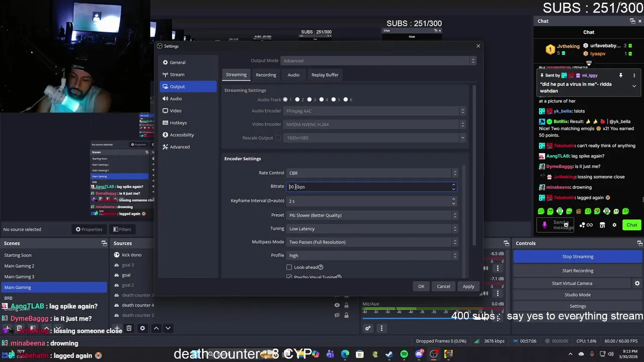Expand Rescale Output 1920x1080 dropdown
The width and height of the screenshot is (644, 362).
[x=375, y=138]
